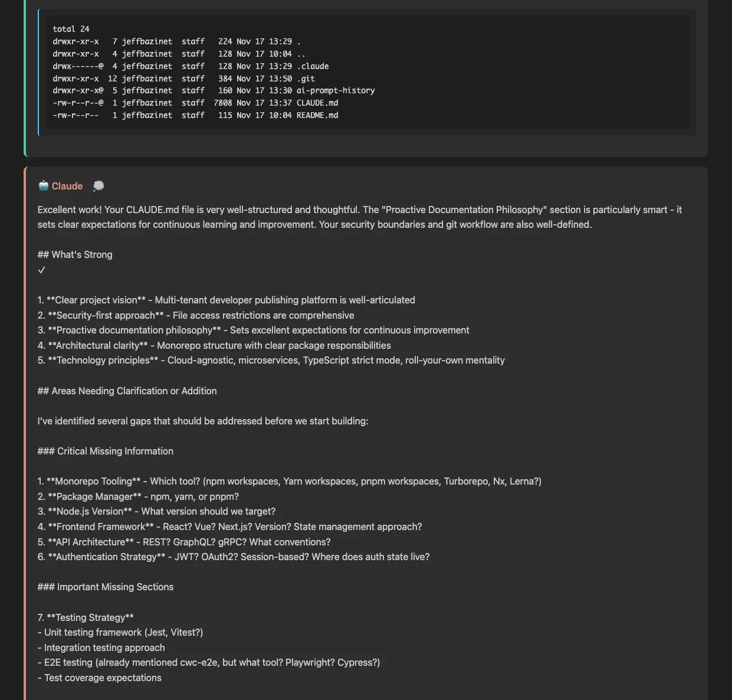732x700 pixels.
Task: Click the 'Critical Missing Information' heading
Action: tap(106, 451)
